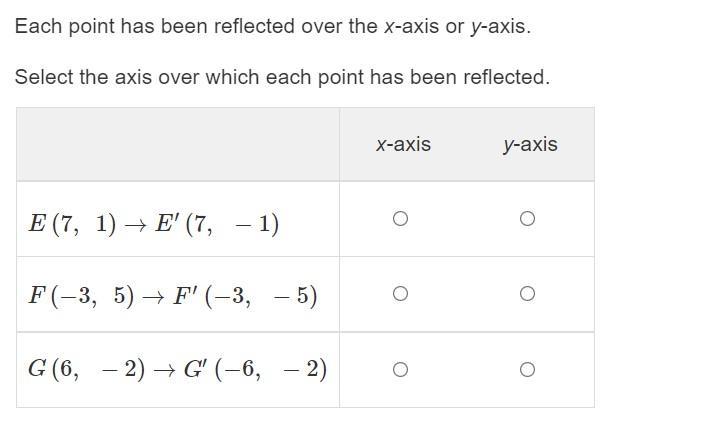Choose x-axis for F(−3, 5) row
This screenshot has width=717, height=425.
400,293
